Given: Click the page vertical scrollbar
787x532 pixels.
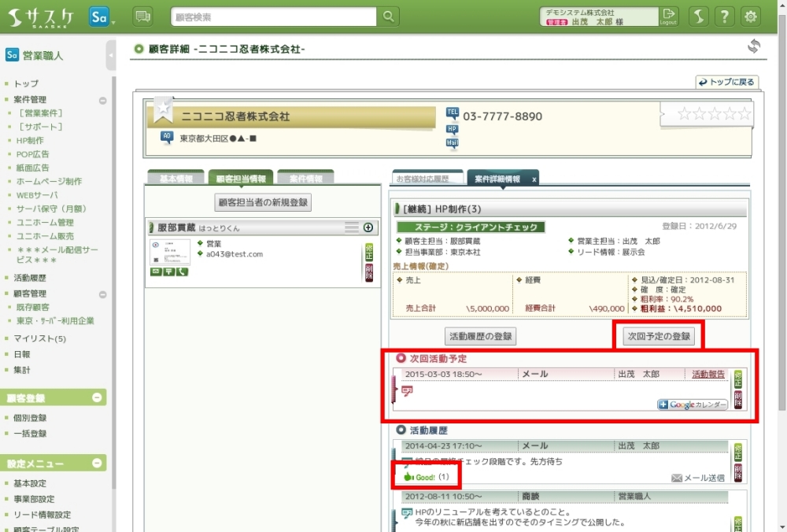Looking at the screenshot, I should click(782, 211).
